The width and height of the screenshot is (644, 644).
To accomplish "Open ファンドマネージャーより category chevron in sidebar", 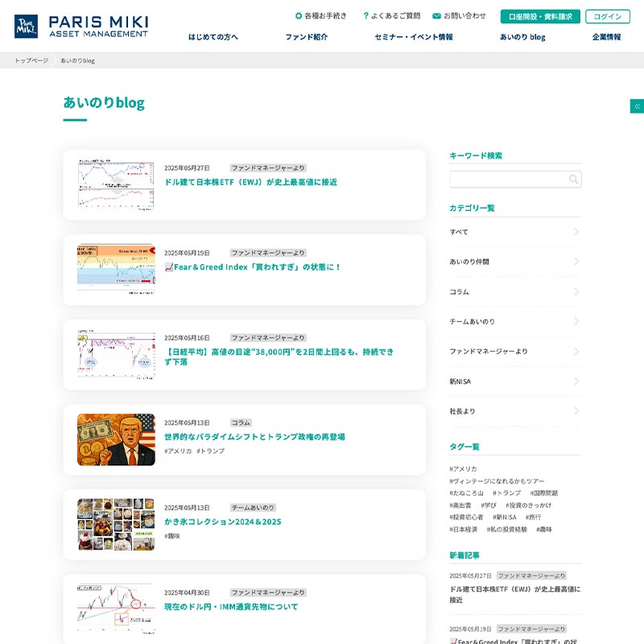I will coord(576,352).
